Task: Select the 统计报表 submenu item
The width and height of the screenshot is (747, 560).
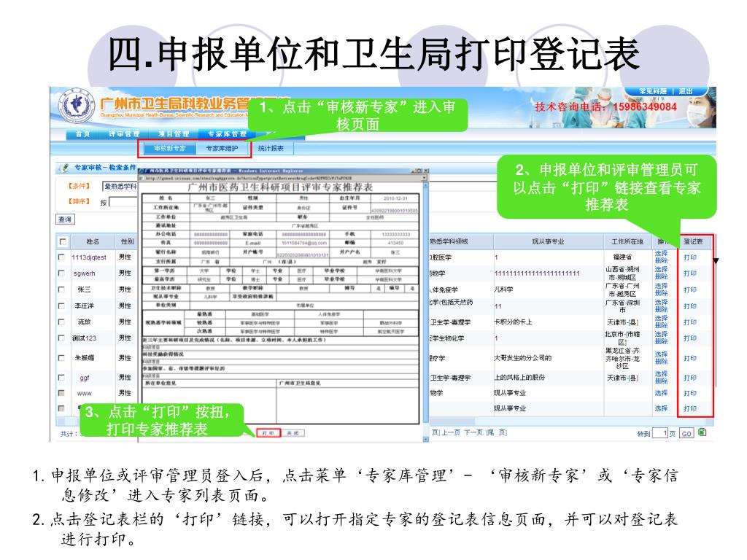Action: 271,149
